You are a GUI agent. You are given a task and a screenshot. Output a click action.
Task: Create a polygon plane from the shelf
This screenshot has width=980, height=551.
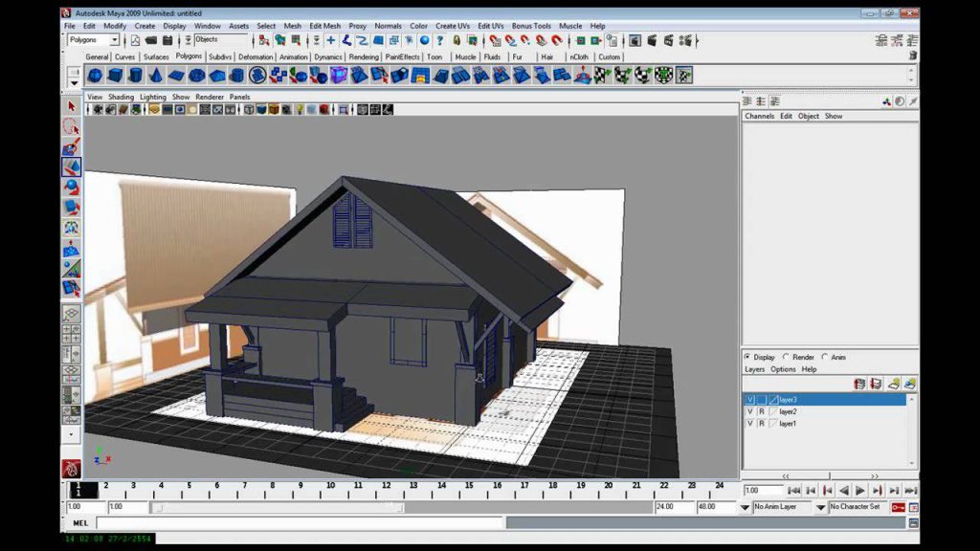point(176,77)
